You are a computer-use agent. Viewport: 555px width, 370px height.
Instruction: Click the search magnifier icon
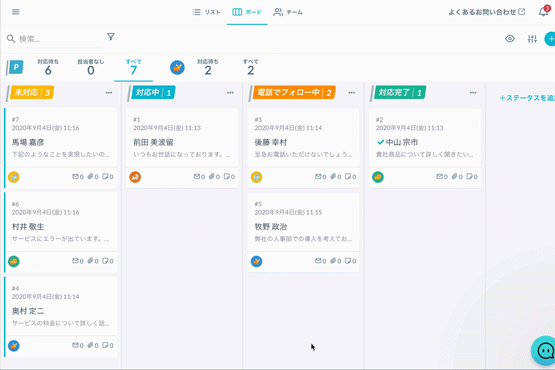click(x=11, y=39)
